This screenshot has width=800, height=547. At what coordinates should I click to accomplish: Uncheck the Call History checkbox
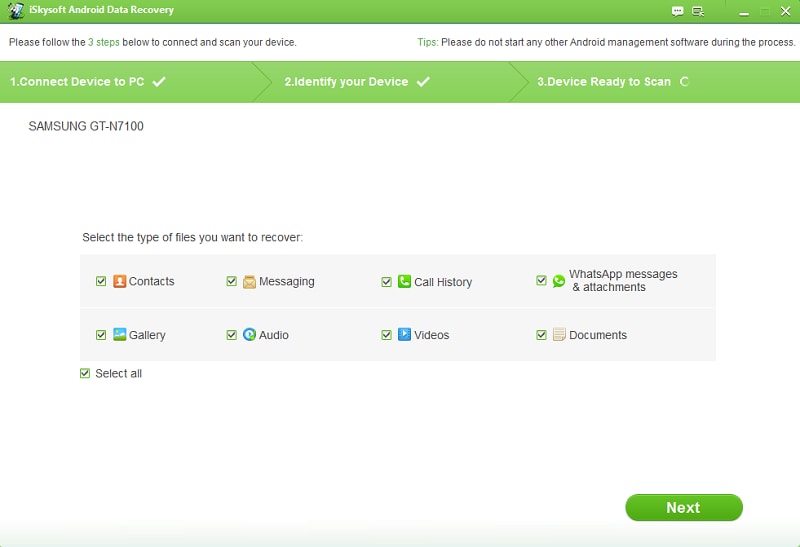coord(386,282)
